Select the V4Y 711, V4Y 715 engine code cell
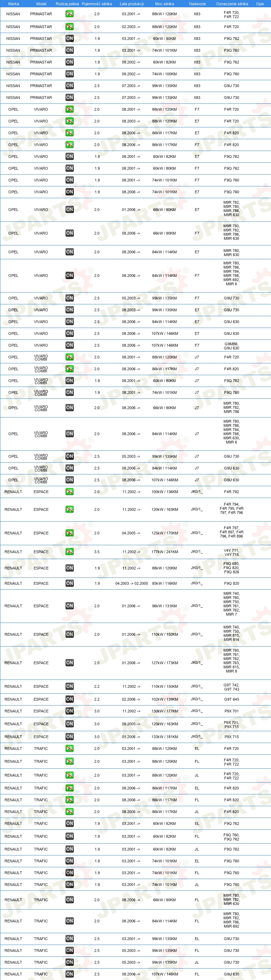This screenshot has height=980, width=271. coord(231,552)
